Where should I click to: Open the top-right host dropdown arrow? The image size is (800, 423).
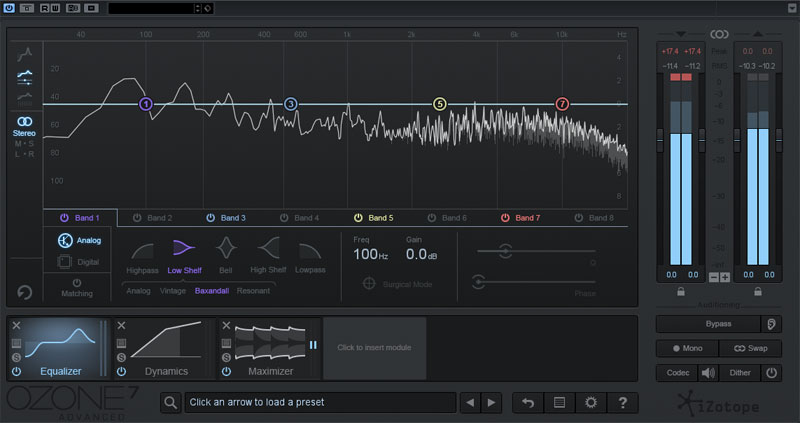coord(792,8)
